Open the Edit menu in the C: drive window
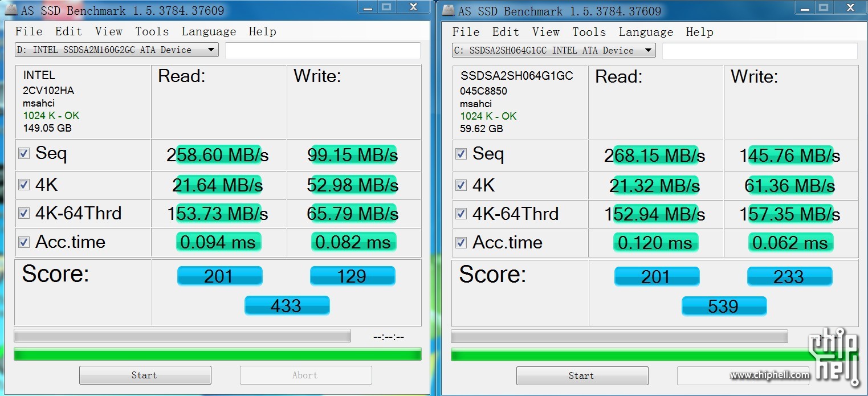The image size is (868, 396). click(x=506, y=32)
